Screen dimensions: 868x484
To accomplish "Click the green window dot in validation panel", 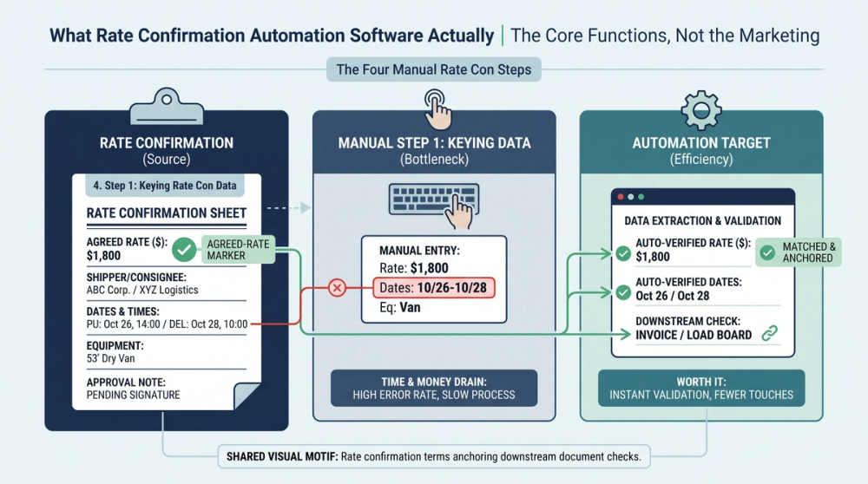I will click(641, 197).
